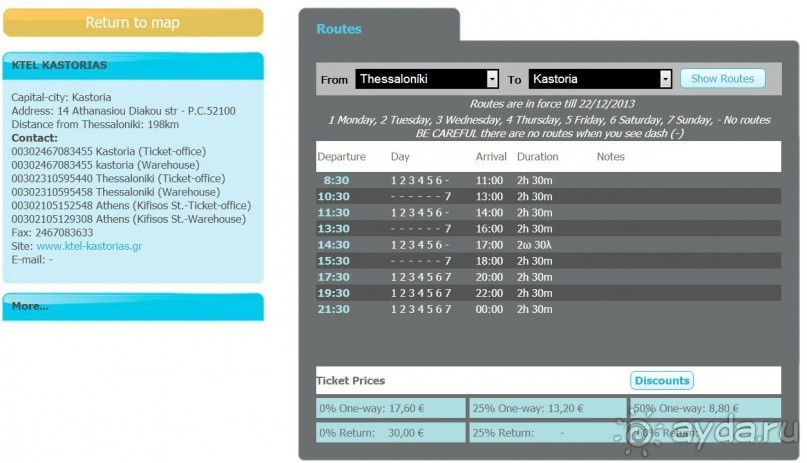Select the 8:30 departure time

[x=335, y=181]
